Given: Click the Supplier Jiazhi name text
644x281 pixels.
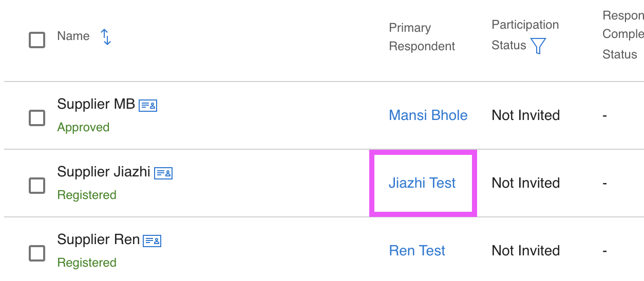Looking at the screenshot, I should coord(104,172).
